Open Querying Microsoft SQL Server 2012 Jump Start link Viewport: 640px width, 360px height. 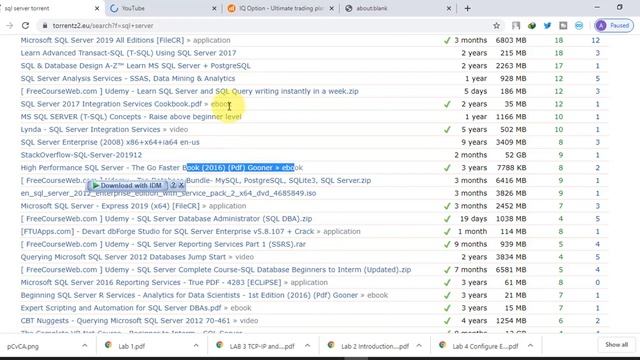coord(123,257)
